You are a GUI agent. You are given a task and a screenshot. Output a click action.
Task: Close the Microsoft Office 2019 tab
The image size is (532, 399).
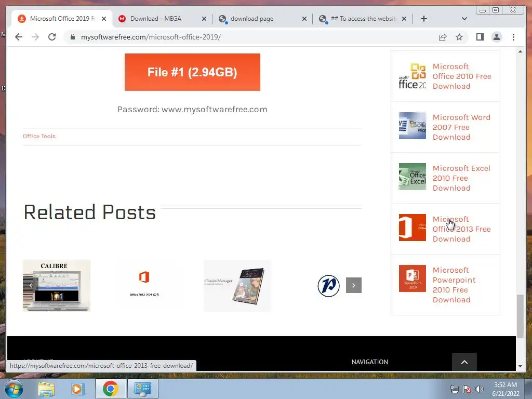(x=104, y=19)
